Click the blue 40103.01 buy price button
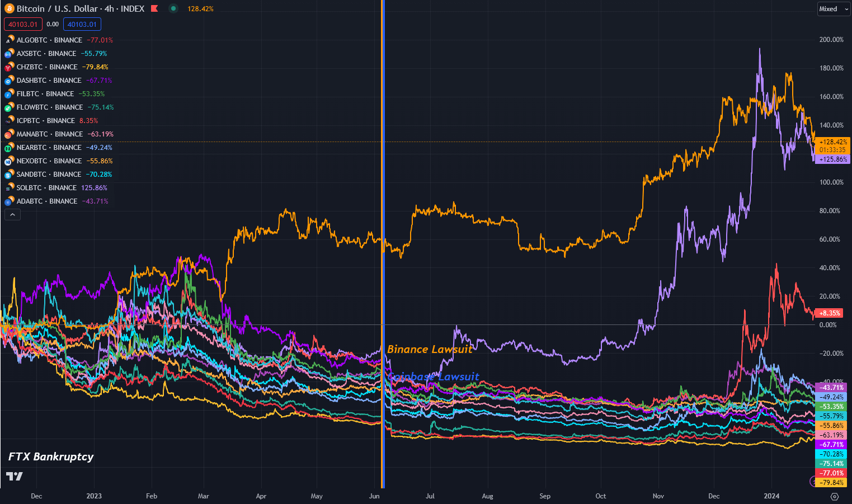Image resolution: width=852 pixels, height=504 pixels. pos(82,24)
